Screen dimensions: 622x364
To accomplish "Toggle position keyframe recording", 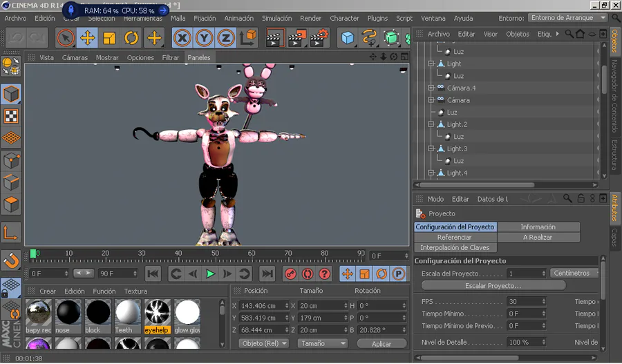I will click(348, 274).
